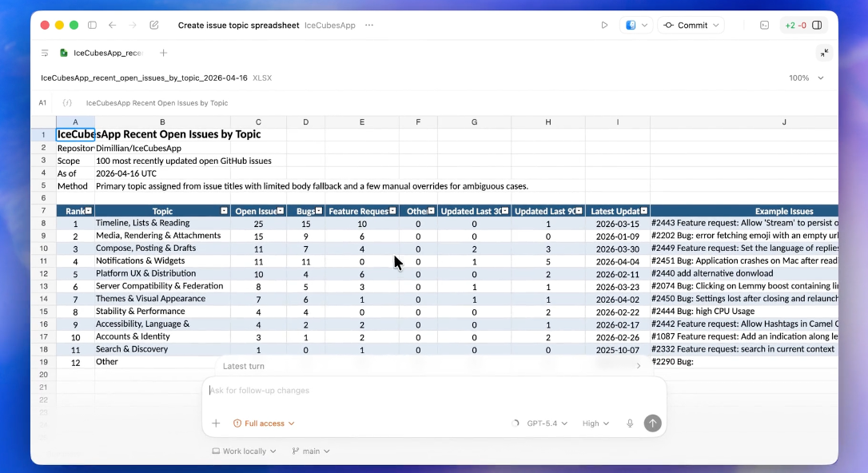Viewport: 868px width, 473px height.
Task: Toggle the left sidebar panel icon
Action: (93, 26)
